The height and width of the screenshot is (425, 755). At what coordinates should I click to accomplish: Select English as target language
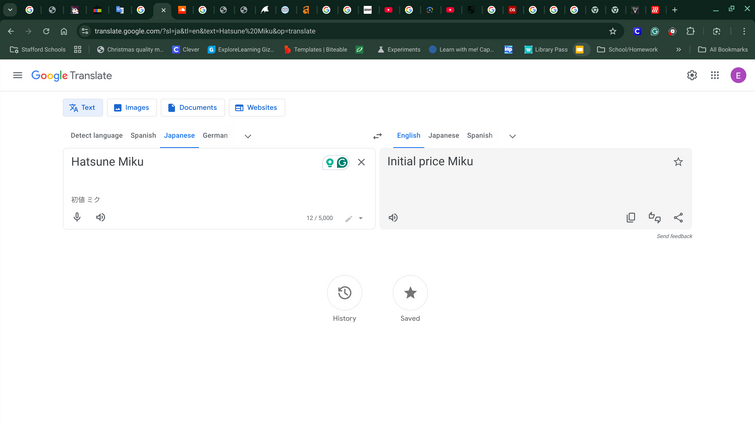[408, 136]
